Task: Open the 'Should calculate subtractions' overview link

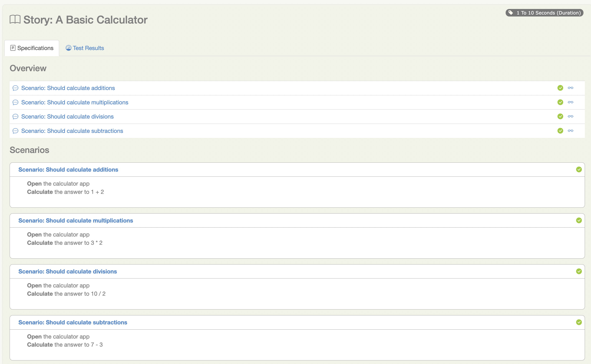Action: tap(72, 131)
